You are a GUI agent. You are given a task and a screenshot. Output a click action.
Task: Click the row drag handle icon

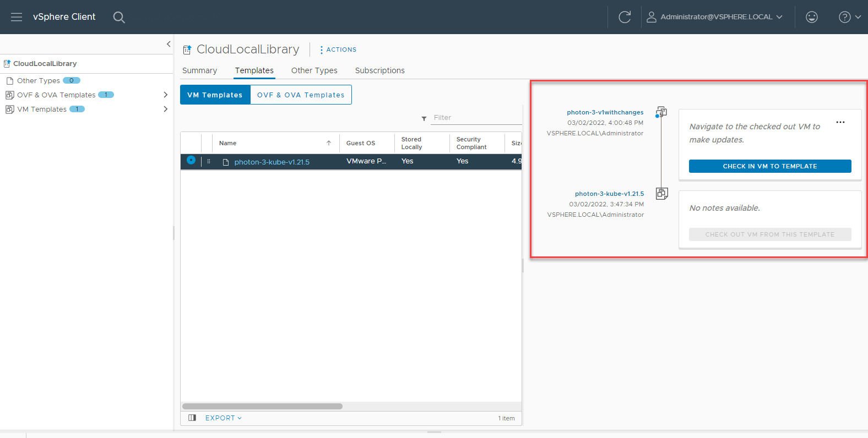point(209,161)
